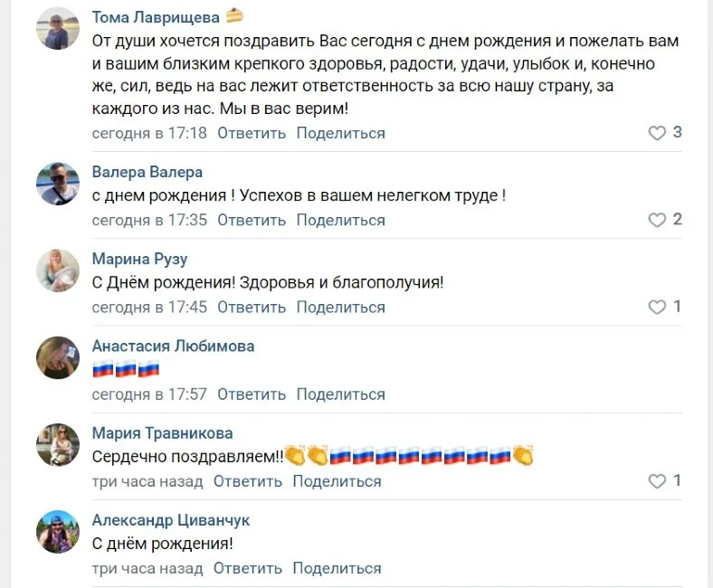Click timestamp сегодня в 17:45
The height and width of the screenshot is (588, 713).
click(x=149, y=307)
